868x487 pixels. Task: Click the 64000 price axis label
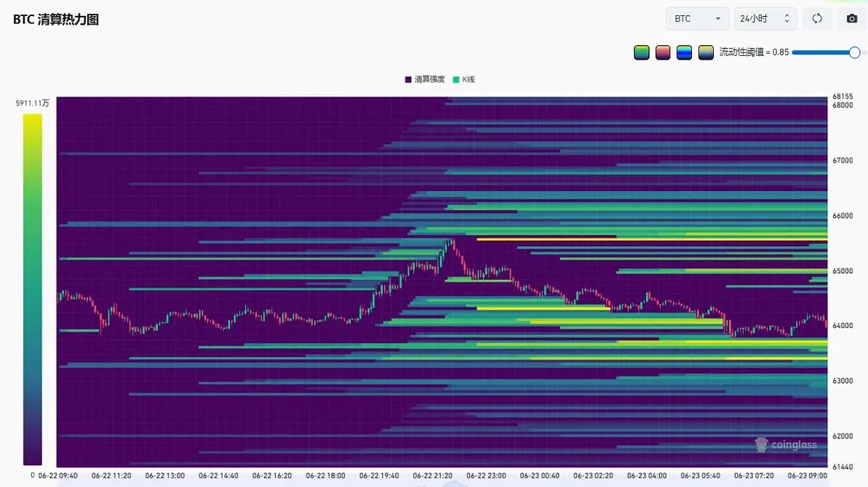pos(843,326)
